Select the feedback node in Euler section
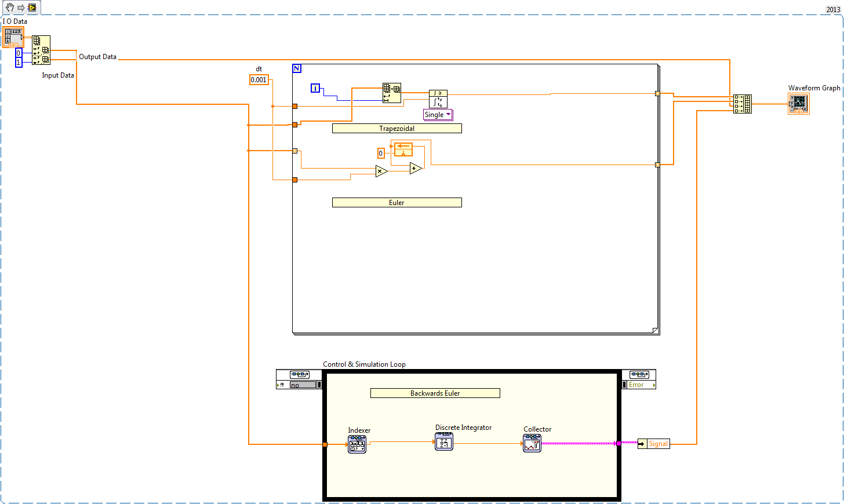844x504 pixels. [403, 149]
